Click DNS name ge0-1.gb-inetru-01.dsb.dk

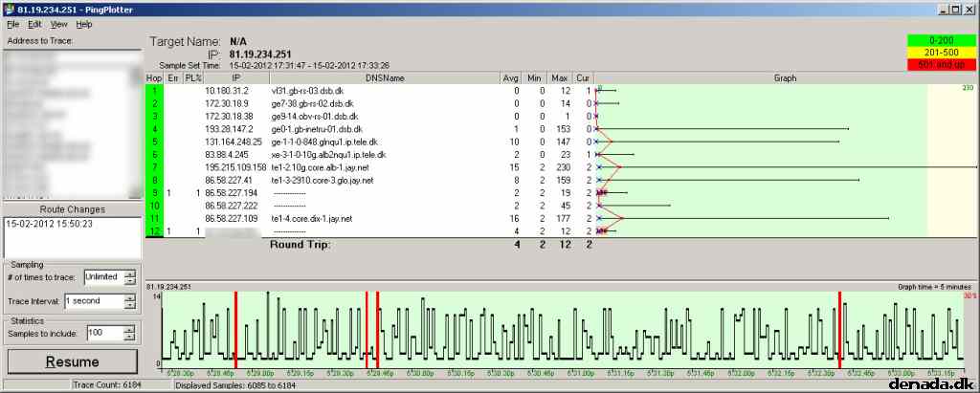317,129
